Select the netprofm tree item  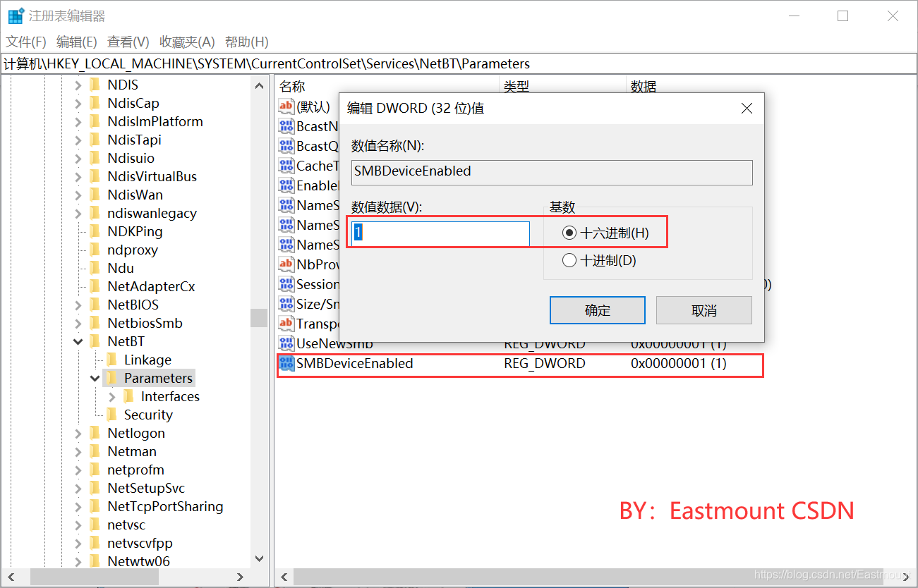[135, 470]
